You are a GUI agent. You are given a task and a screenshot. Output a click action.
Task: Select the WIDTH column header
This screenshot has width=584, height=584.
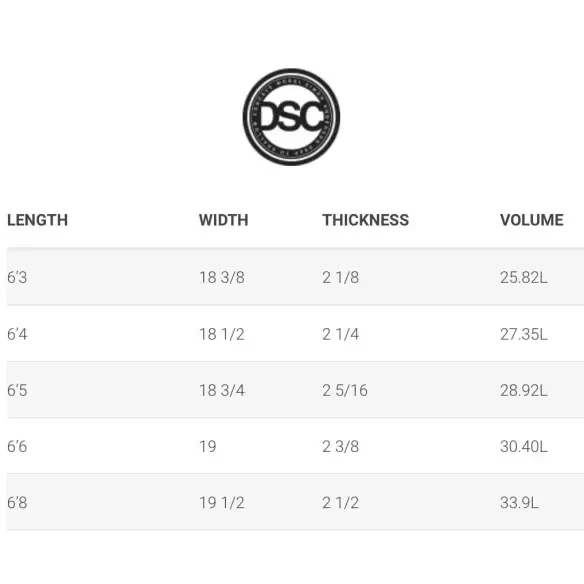(223, 220)
